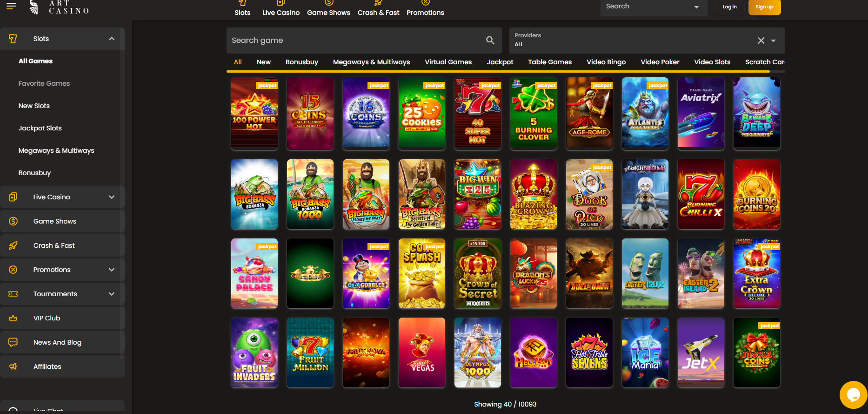Click the Affiliates megaphone icon
Screen dimensions: 868x414
coord(13,366)
